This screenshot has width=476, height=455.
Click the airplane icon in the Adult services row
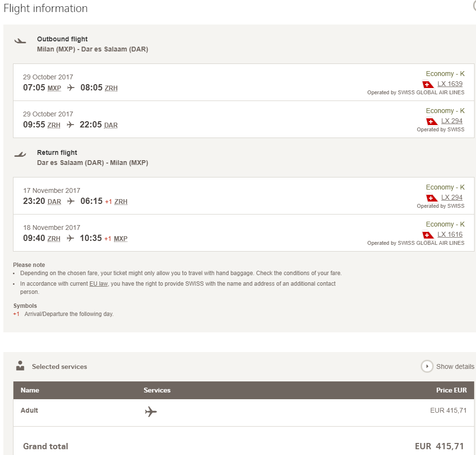coord(151,412)
